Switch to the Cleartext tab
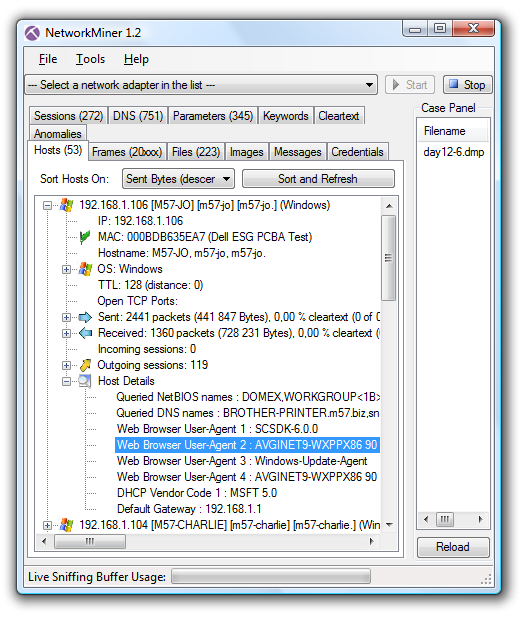This screenshot has width=520, height=617. 339,116
